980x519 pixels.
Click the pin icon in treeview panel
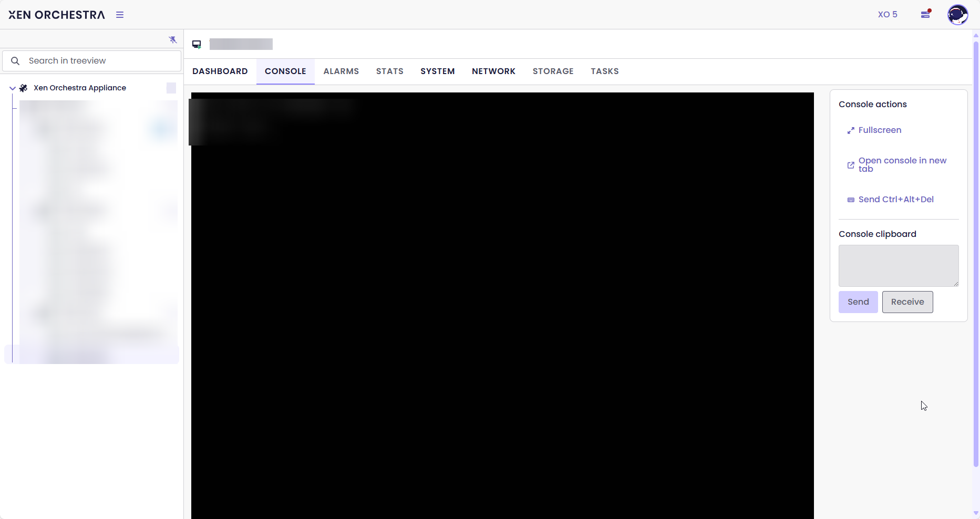(173, 40)
